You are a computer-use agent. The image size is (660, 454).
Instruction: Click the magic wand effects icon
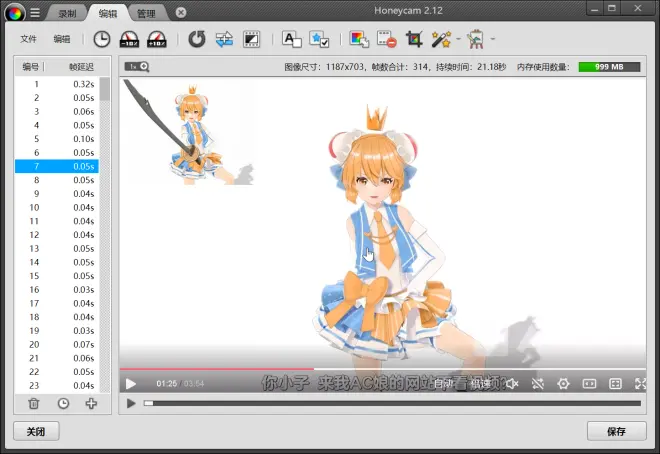click(x=441, y=39)
